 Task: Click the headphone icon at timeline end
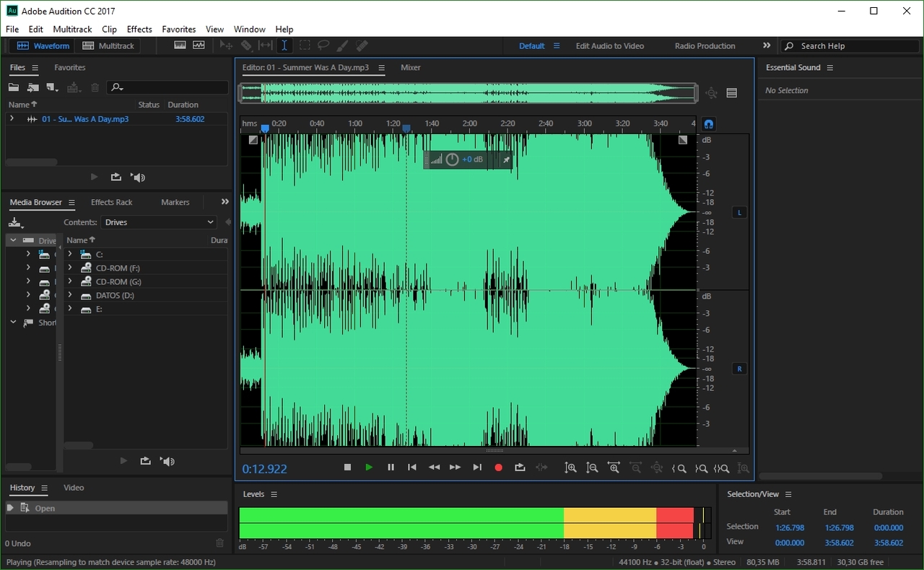[x=709, y=124]
